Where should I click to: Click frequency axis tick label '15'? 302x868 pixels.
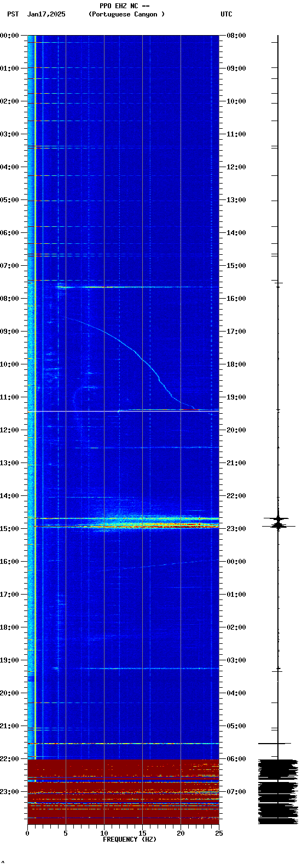[x=142, y=833]
